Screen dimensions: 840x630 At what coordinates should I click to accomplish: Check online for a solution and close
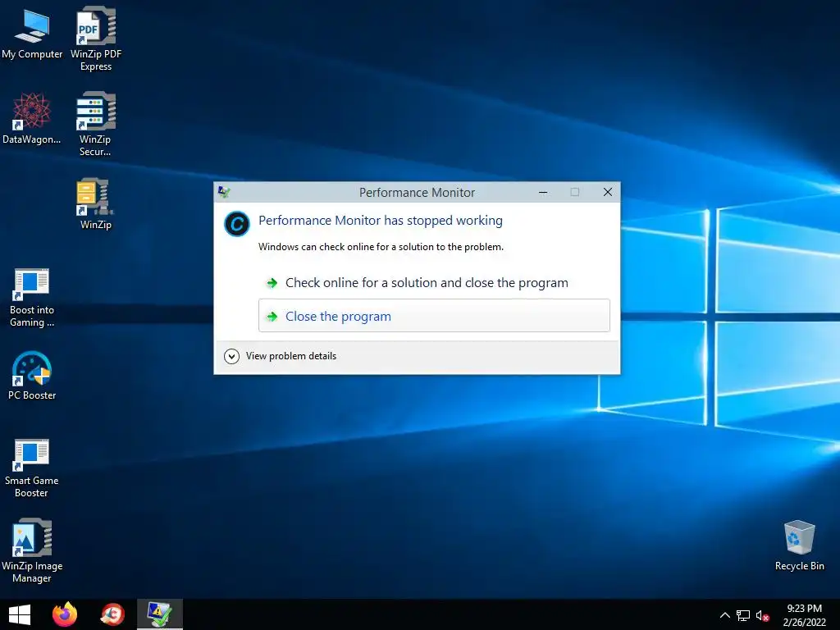click(x=434, y=282)
